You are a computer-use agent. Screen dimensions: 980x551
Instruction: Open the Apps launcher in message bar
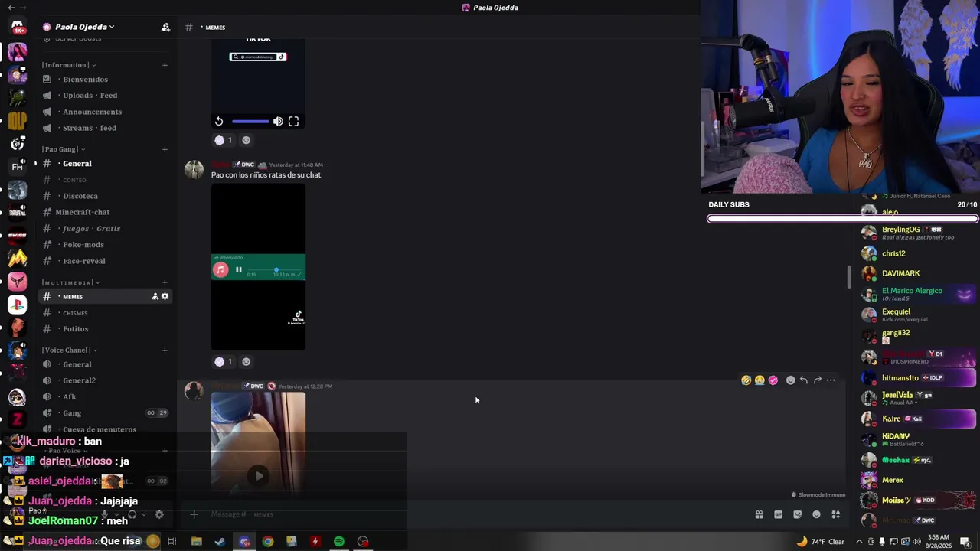pos(835,514)
